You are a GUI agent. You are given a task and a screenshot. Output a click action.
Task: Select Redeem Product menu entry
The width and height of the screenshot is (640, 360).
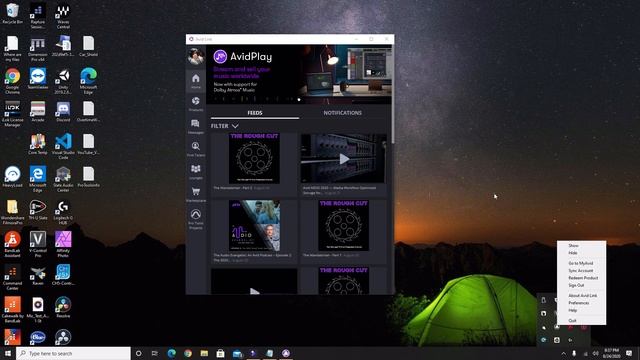pos(583,278)
